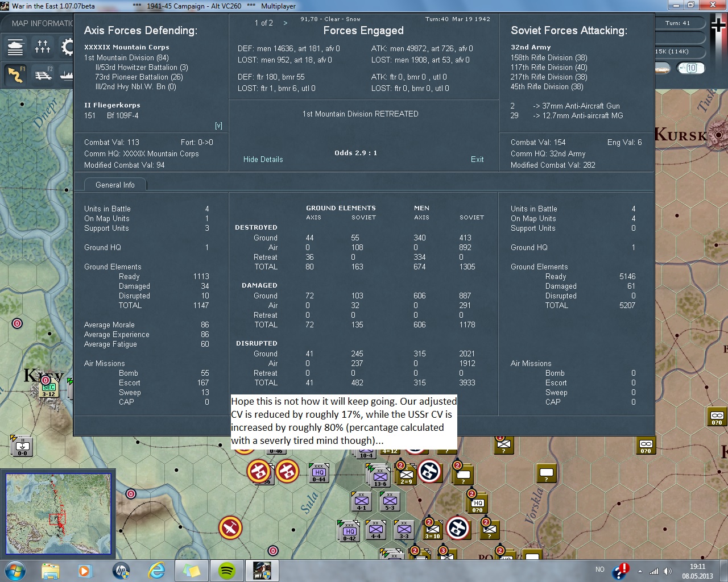Click the Odds 2.9 : 1 text

point(355,153)
